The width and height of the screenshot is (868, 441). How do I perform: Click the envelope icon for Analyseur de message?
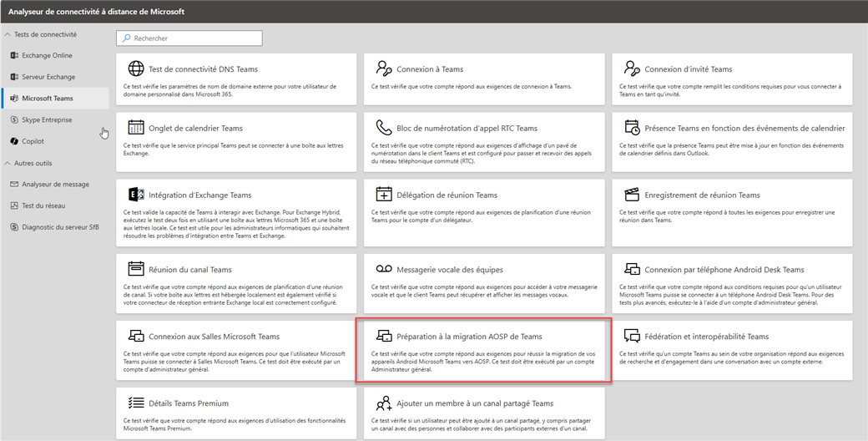[14, 184]
